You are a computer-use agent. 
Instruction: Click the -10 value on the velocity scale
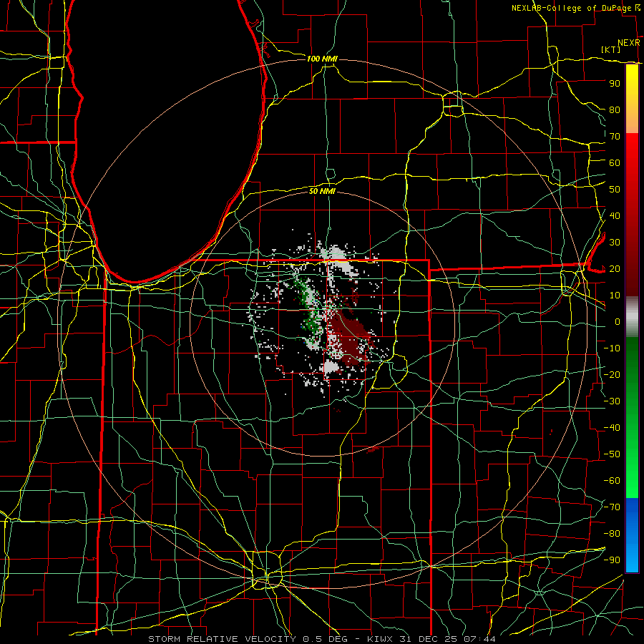click(x=612, y=348)
